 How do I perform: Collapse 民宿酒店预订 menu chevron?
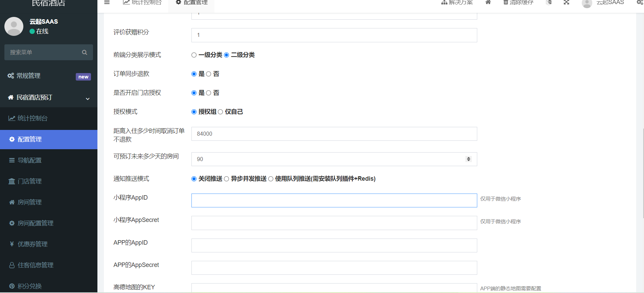[88, 99]
